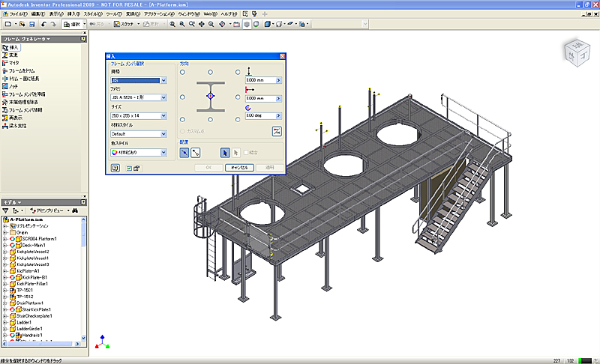Screen dimensions: 600x364
Task: Click the rotation angle 0.00 deg field
Action: click(x=259, y=116)
